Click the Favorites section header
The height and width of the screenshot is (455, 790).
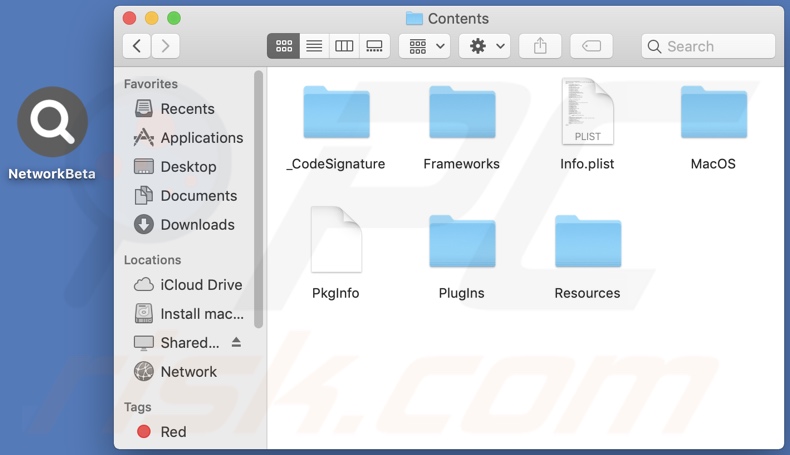coord(151,84)
